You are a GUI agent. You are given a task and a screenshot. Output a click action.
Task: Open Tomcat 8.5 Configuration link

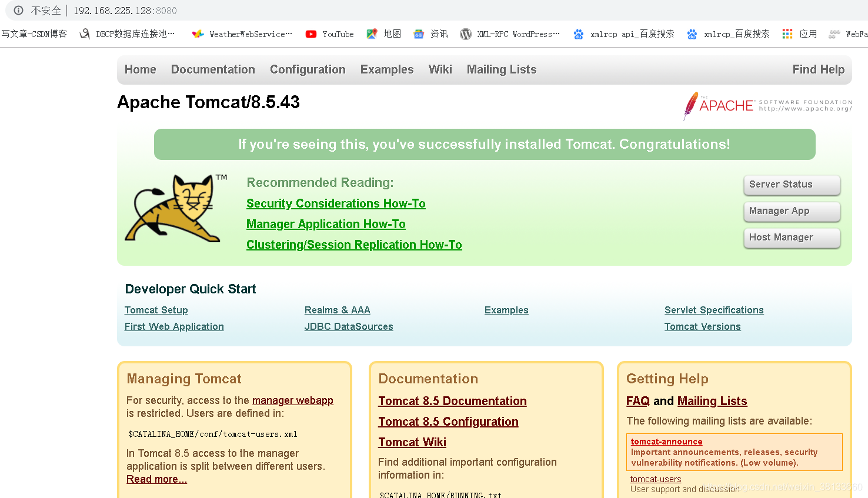coord(448,422)
